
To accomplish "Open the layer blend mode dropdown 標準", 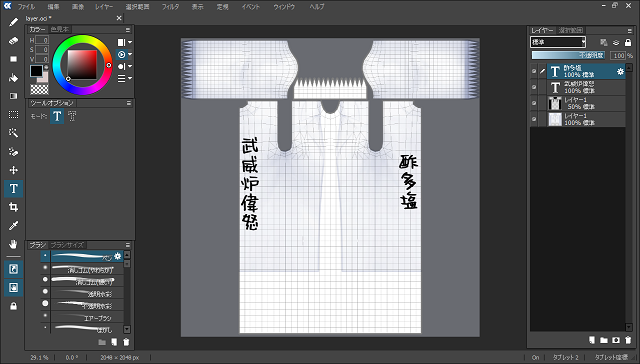I will [x=558, y=42].
